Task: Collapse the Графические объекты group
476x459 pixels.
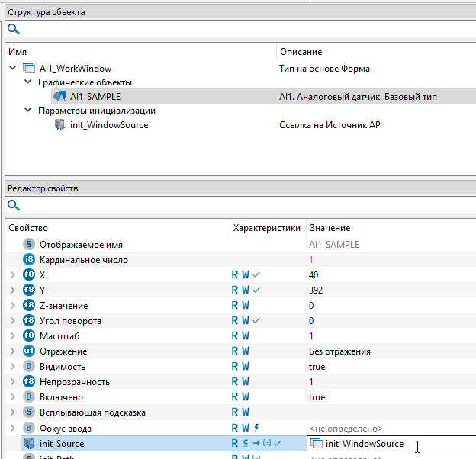Action: 27,82
